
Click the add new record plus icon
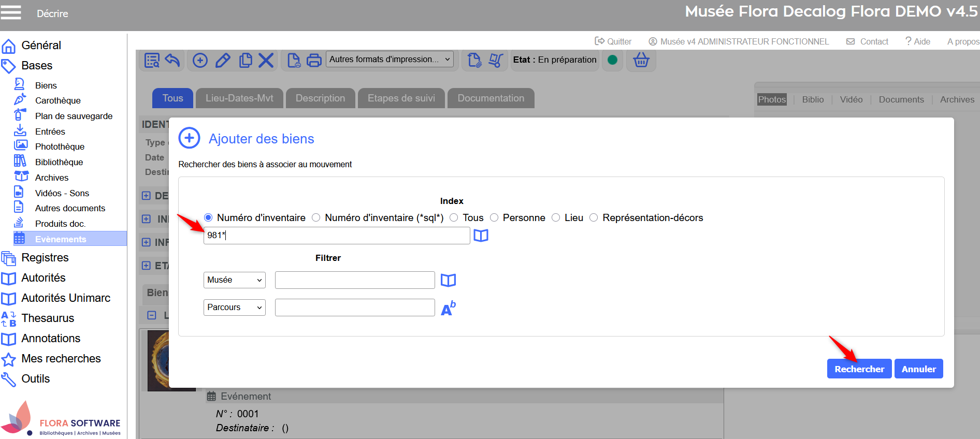[x=200, y=61]
